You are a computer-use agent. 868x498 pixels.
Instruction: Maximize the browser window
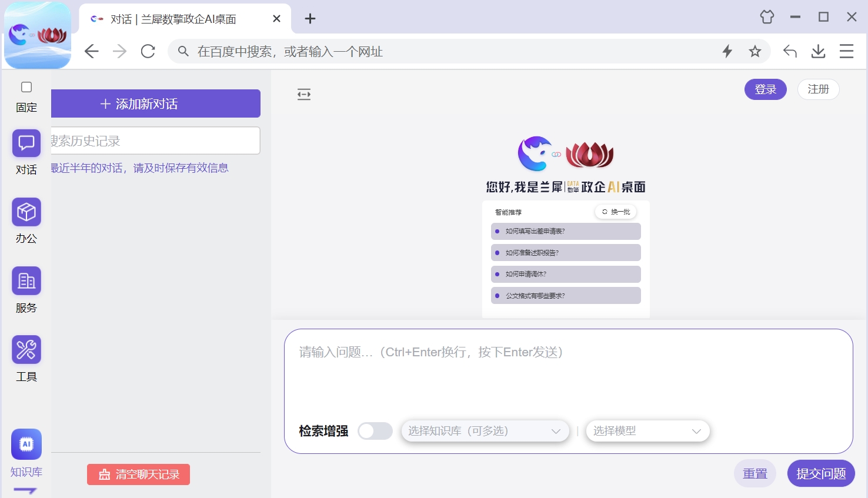coord(823,17)
